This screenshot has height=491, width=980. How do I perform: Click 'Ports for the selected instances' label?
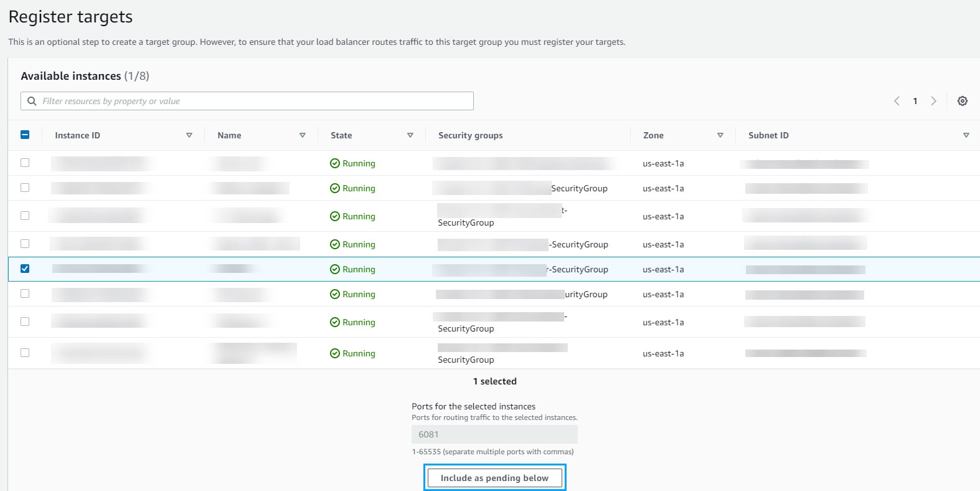474,406
